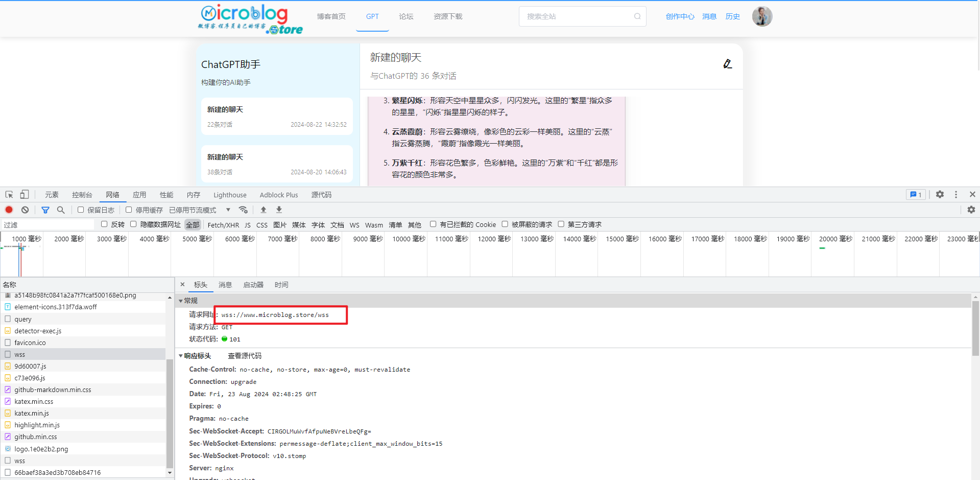This screenshot has height=480, width=980.
Task: Open the 博客首页 nav link
Action: point(331,16)
